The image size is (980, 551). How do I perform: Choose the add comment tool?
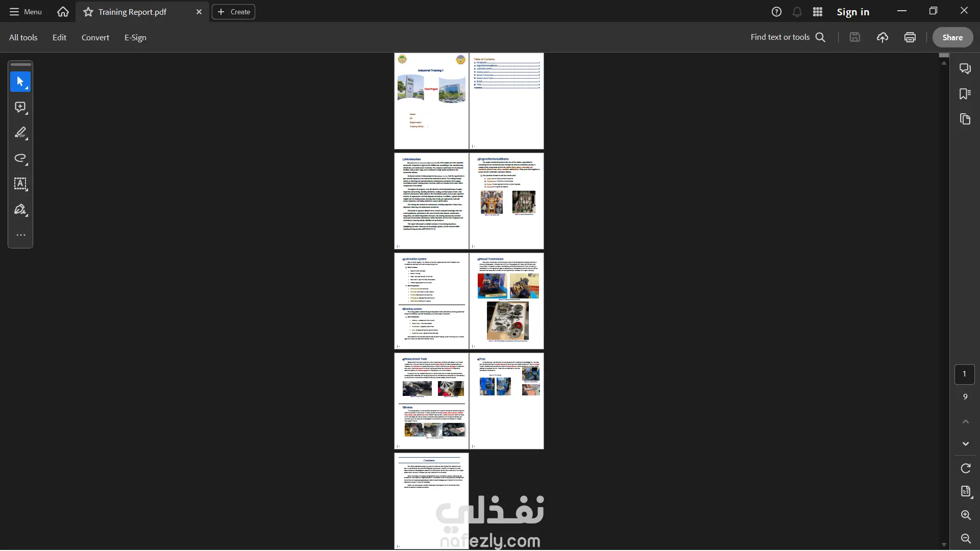coord(20,107)
